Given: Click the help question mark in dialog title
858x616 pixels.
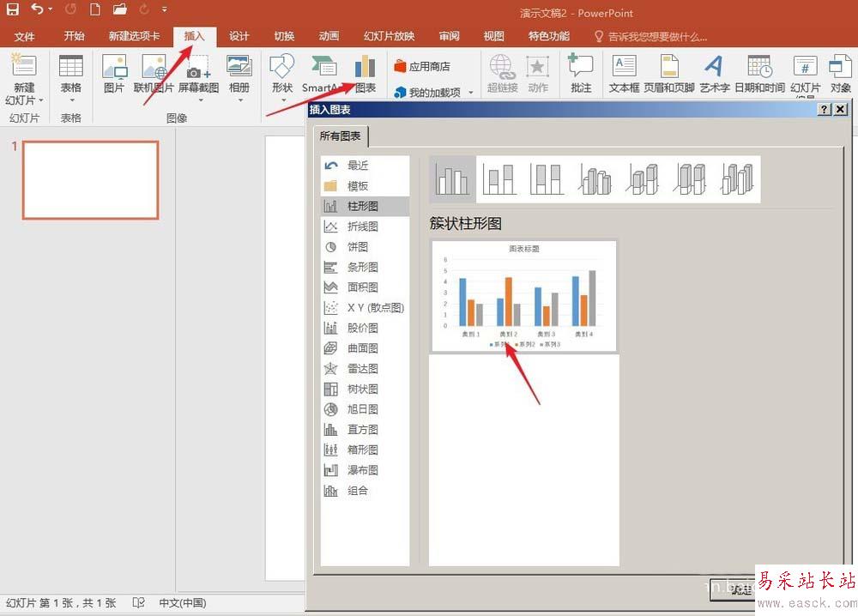Looking at the screenshot, I should [x=824, y=110].
